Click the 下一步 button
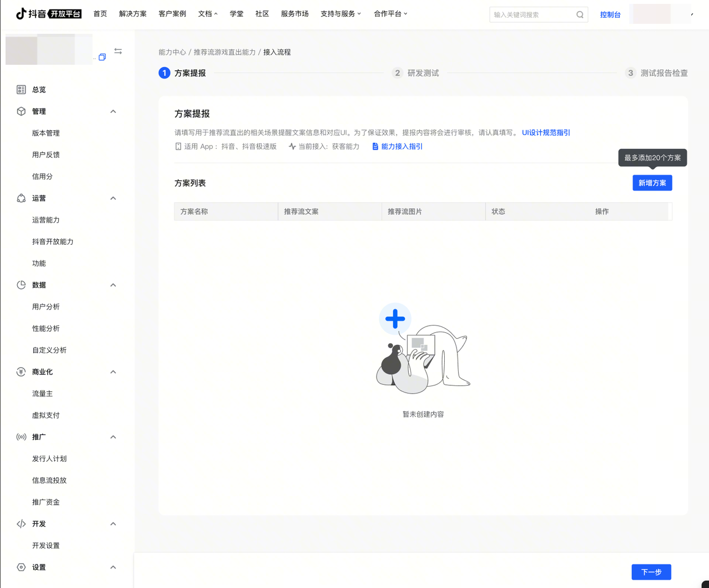 point(651,572)
